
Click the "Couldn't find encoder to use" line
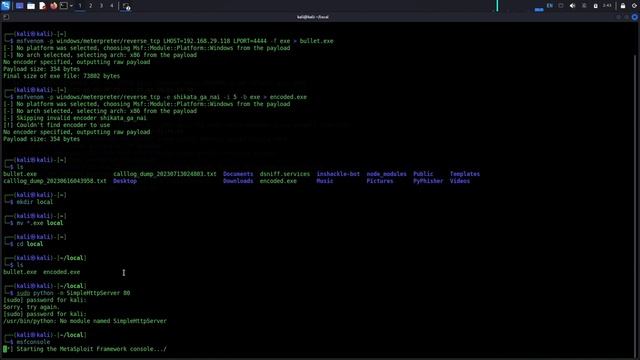click(x=57, y=125)
